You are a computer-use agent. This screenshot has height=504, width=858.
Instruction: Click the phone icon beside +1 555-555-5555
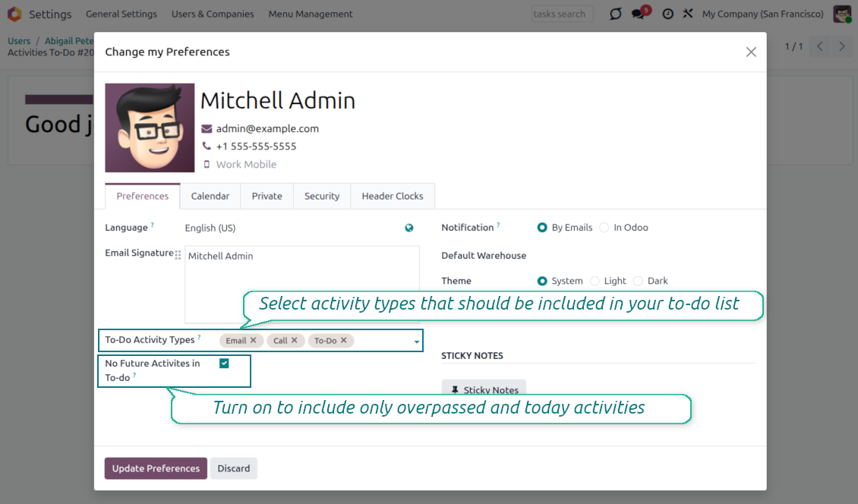click(x=207, y=145)
